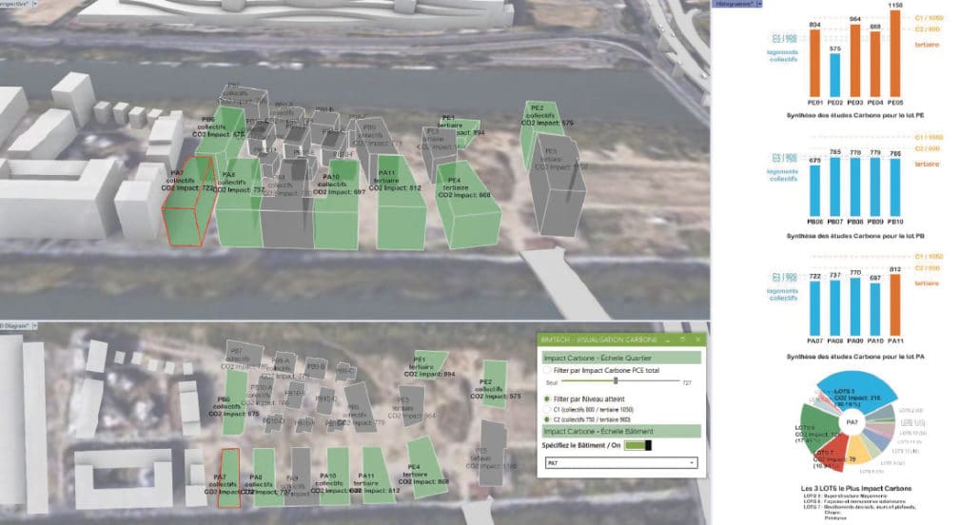Viewport: 980px width, 525px height.
Task: Click the Seuil slider handle
Action: 616,380
